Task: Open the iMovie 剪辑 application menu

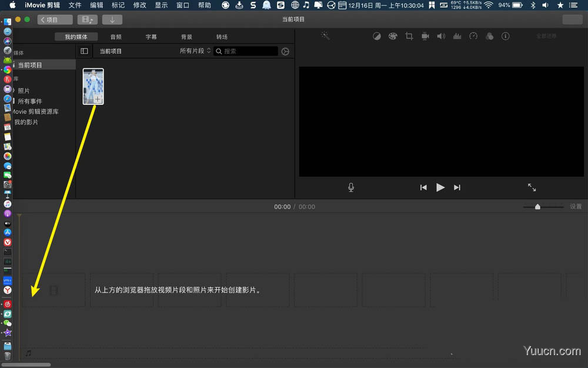Action: (x=42, y=5)
